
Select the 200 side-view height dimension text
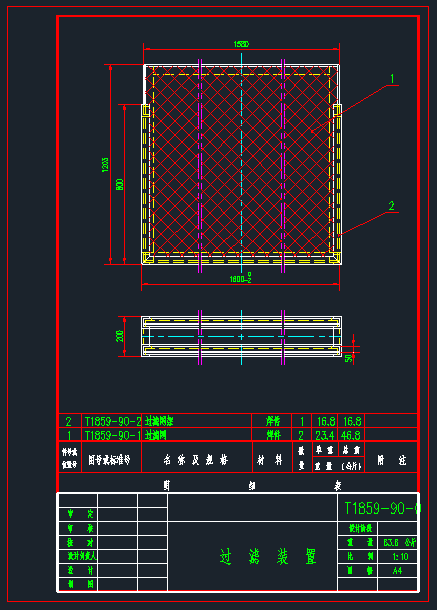click(120, 336)
